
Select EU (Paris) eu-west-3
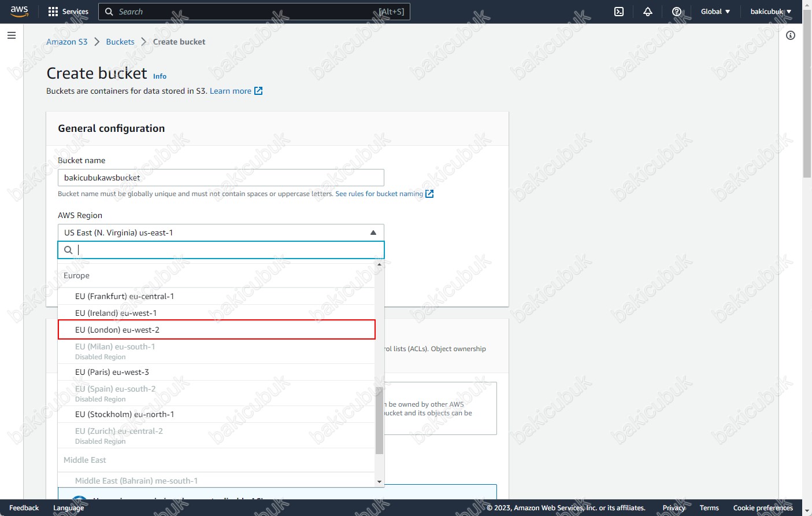click(x=217, y=372)
